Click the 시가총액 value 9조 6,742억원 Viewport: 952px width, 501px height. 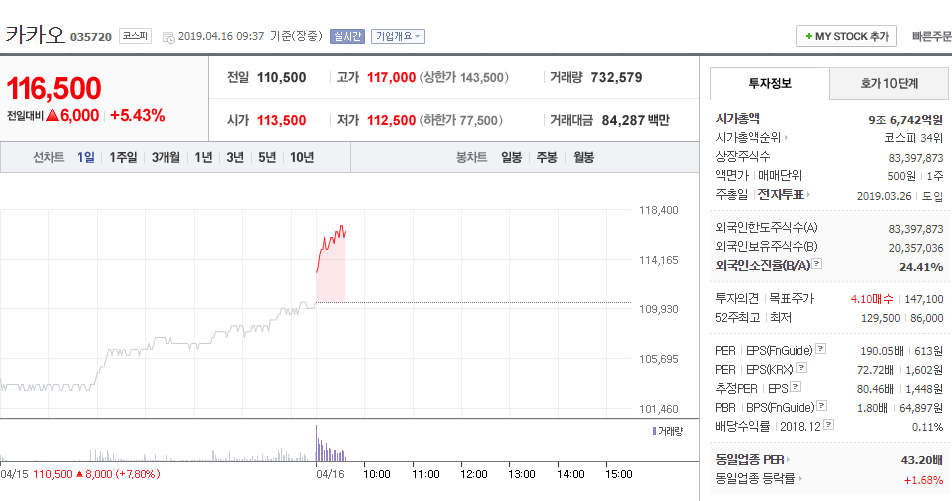pos(906,120)
